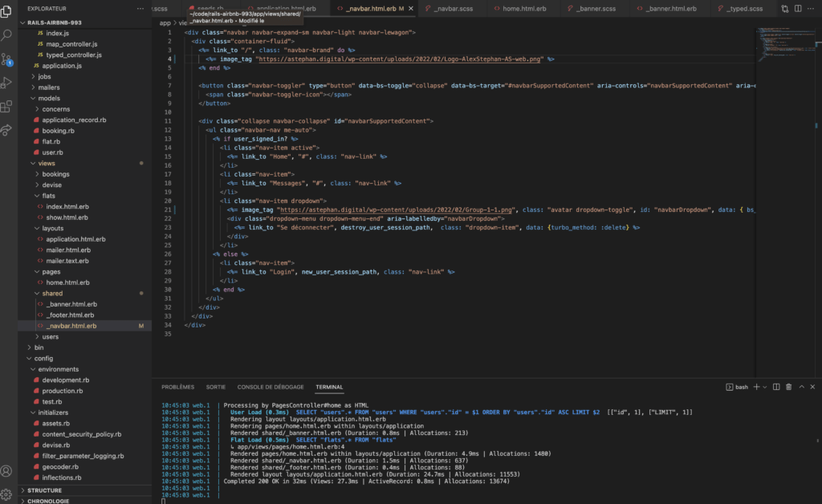Switch to the PROBLÈMES panel tab
This screenshot has width=822, height=504.
point(177,387)
